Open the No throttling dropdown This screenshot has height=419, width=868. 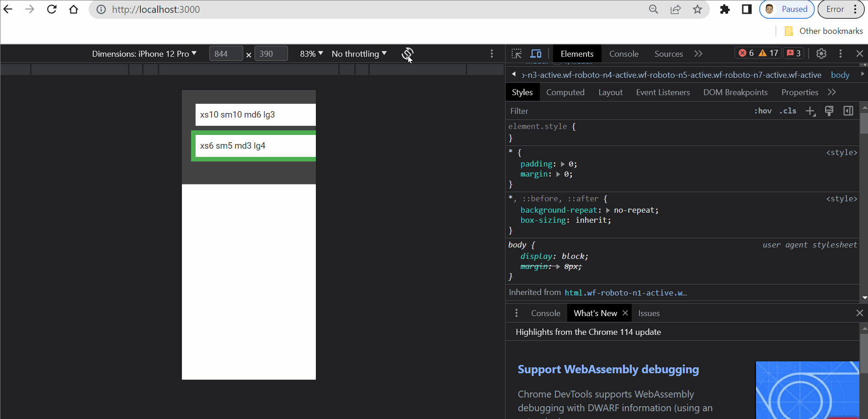pyautogui.click(x=359, y=54)
